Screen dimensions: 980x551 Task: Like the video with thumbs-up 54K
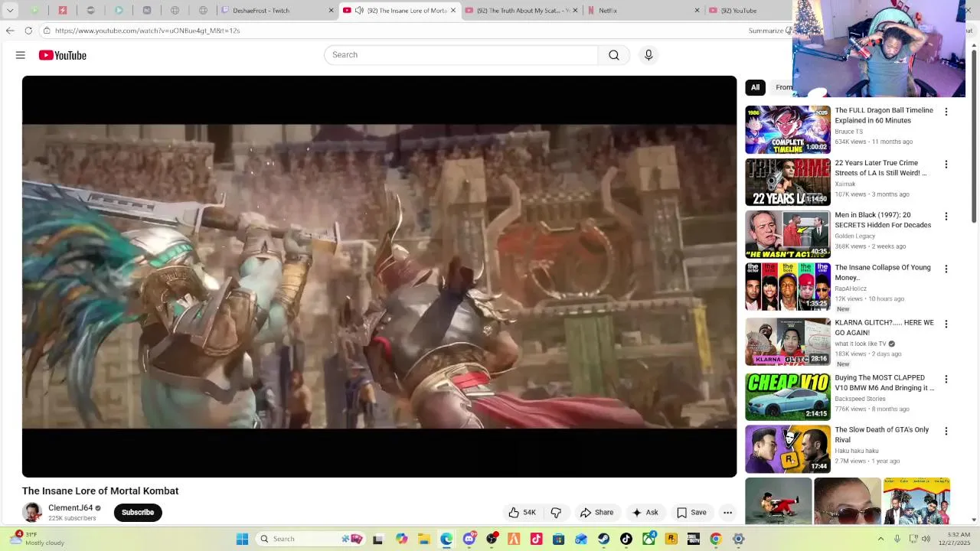(x=522, y=513)
